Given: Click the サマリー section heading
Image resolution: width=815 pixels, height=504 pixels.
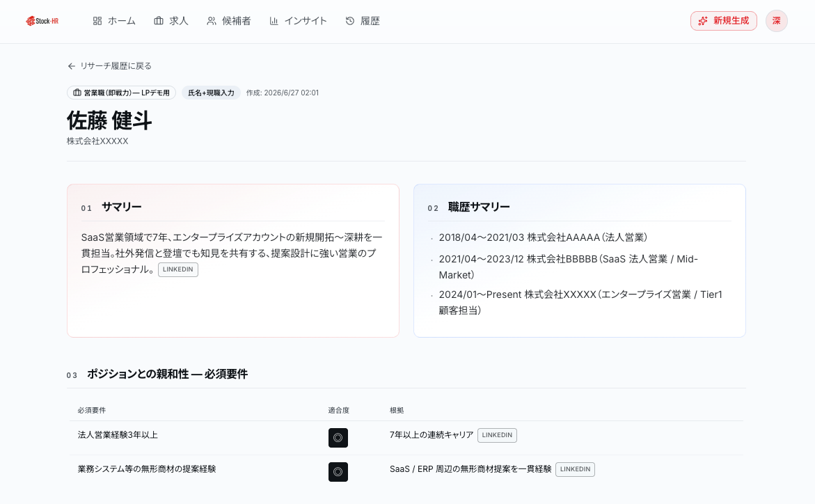Looking at the screenshot, I should [121, 207].
